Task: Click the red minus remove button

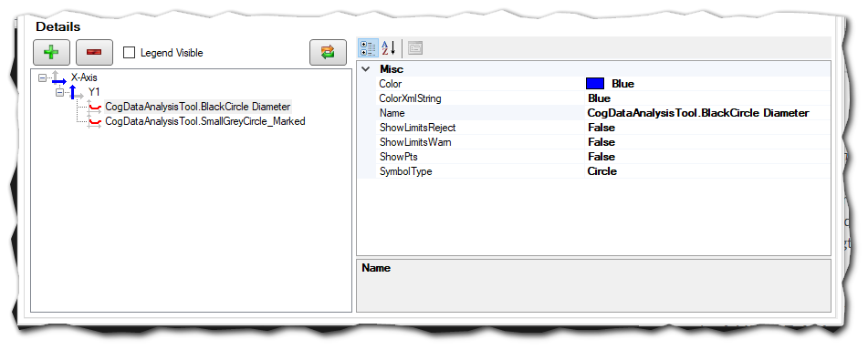Action: [94, 53]
